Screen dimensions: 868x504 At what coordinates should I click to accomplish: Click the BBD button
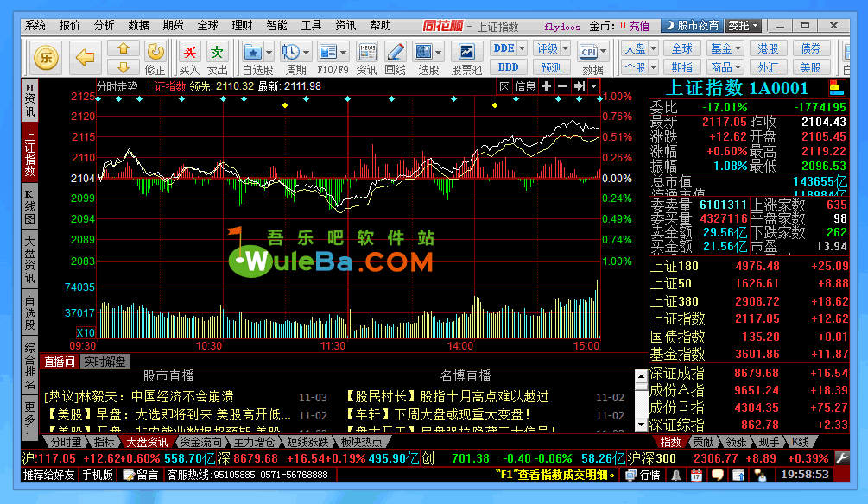coord(508,67)
